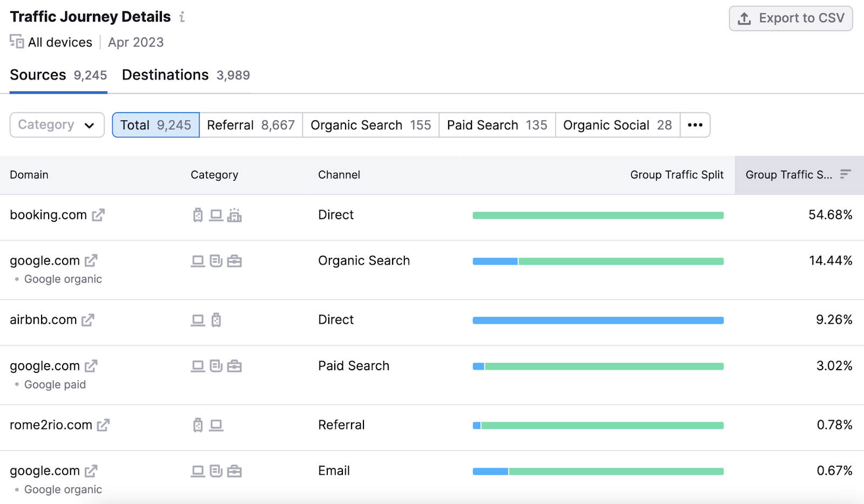Filter by Organic Social 28
Viewport: 864px width, 504px height.
[x=618, y=125]
